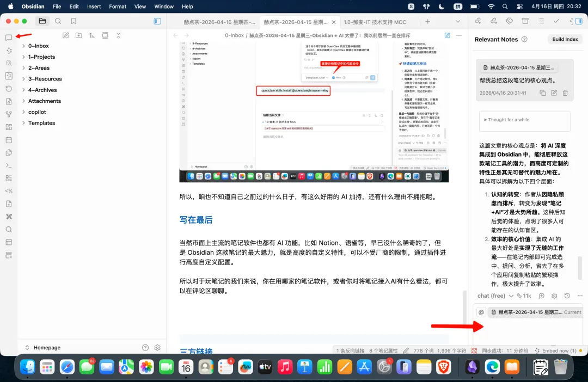Toggle between editing and reading view
Screen dimensions: 588x382
[x=448, y=35]
